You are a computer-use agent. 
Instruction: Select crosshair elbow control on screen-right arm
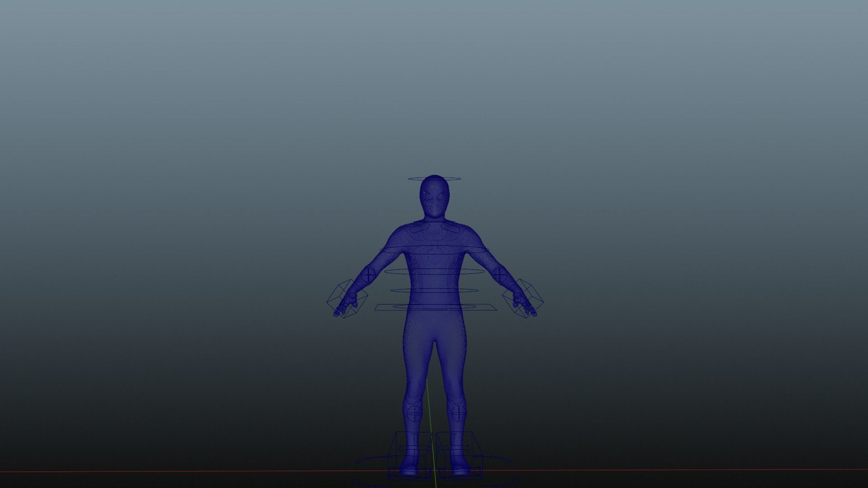500,274
